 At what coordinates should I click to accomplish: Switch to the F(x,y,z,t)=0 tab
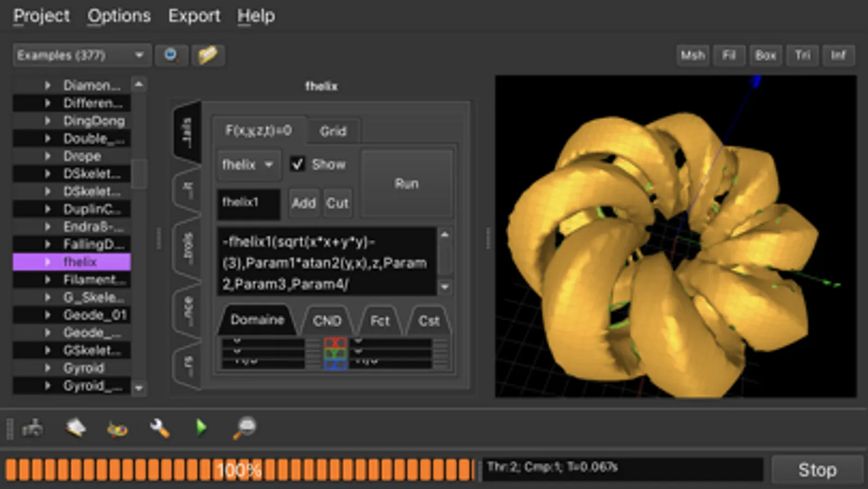(x=258, y=130)
